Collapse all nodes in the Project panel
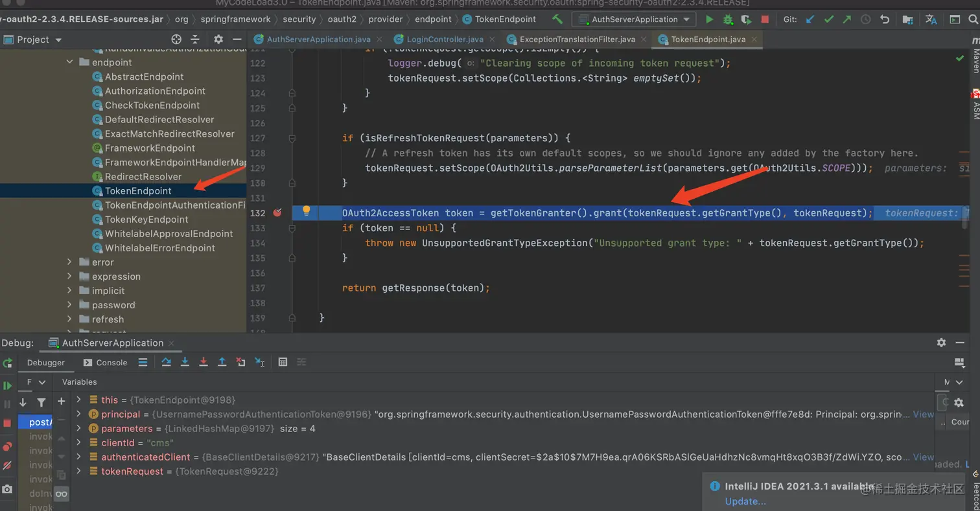This screenshot has width=980, height=511. click(x=195, y=40)
